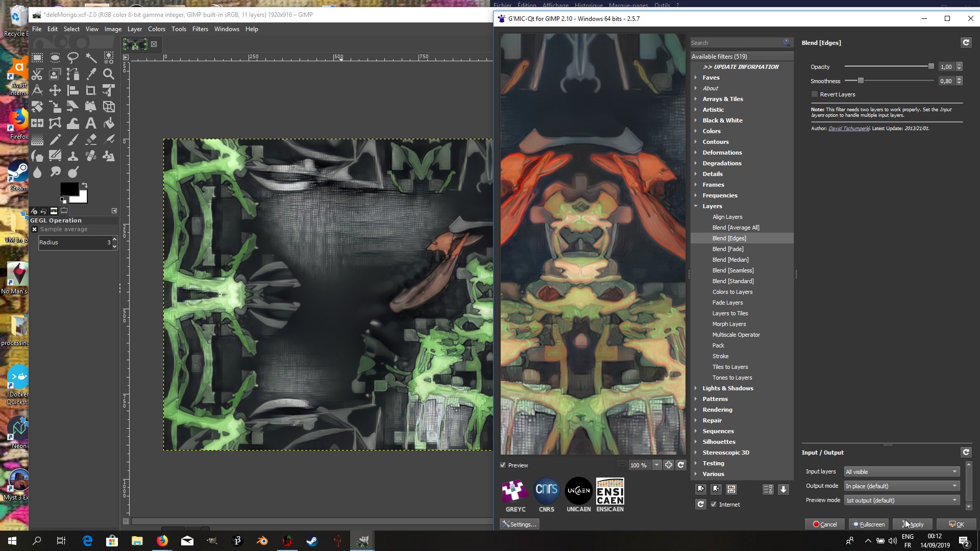Select the Color Picker eyedropper tool
980x551 pixels.
coord(91,74)
